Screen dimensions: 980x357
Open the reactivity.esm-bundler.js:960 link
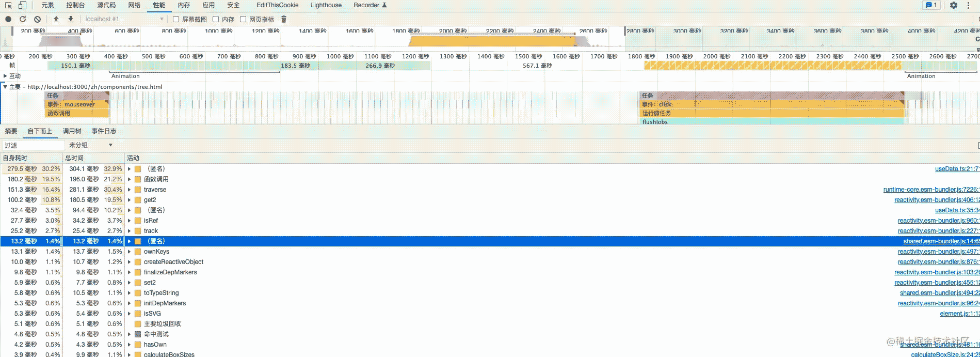pyautogui.click(x=939, y=221)
